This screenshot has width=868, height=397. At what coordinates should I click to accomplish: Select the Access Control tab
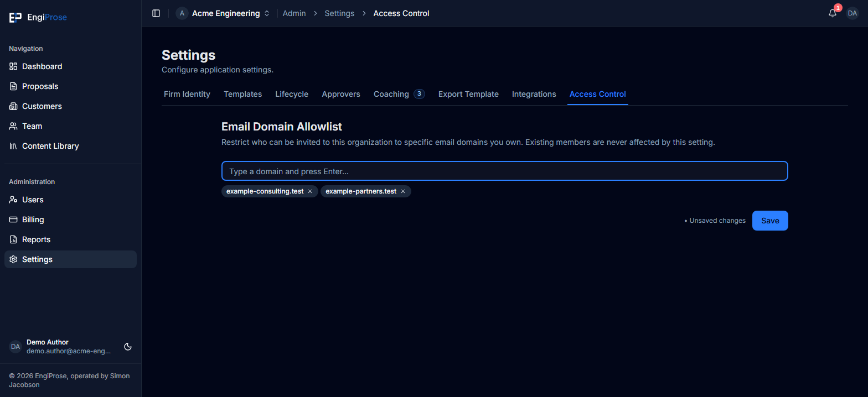point(598,94)
